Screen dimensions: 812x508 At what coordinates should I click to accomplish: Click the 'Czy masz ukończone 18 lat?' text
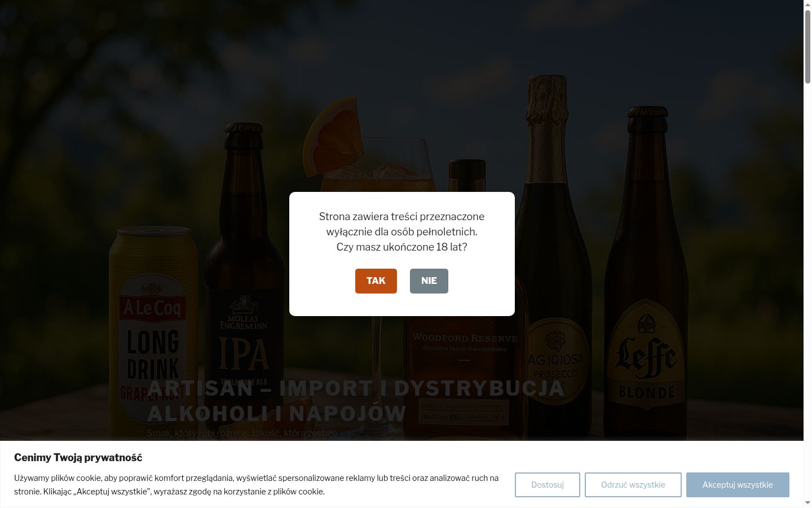click(402, 247)
